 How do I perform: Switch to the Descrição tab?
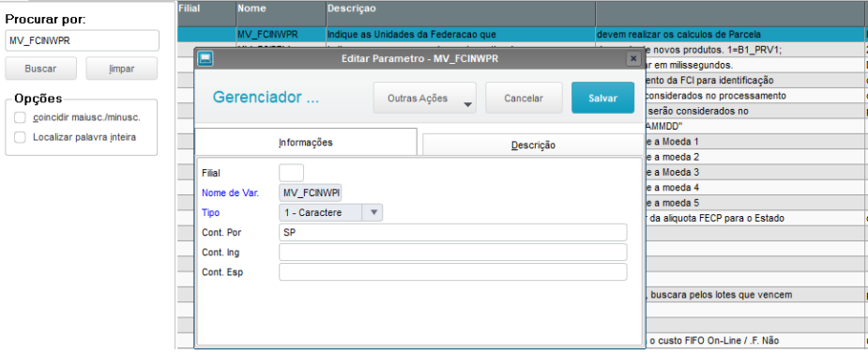pyautogui.click(x=533, y=146)
